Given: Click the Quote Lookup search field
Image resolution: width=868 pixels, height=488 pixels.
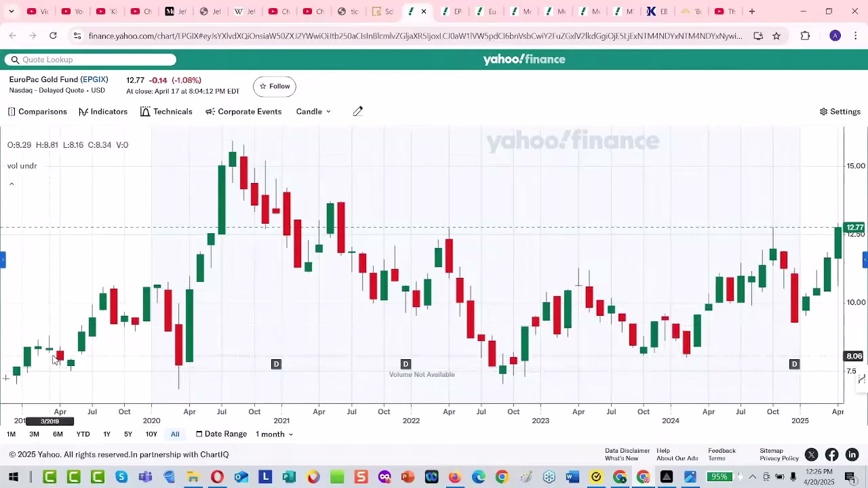Looking at the screenshot, I should (x=90, y=60).
